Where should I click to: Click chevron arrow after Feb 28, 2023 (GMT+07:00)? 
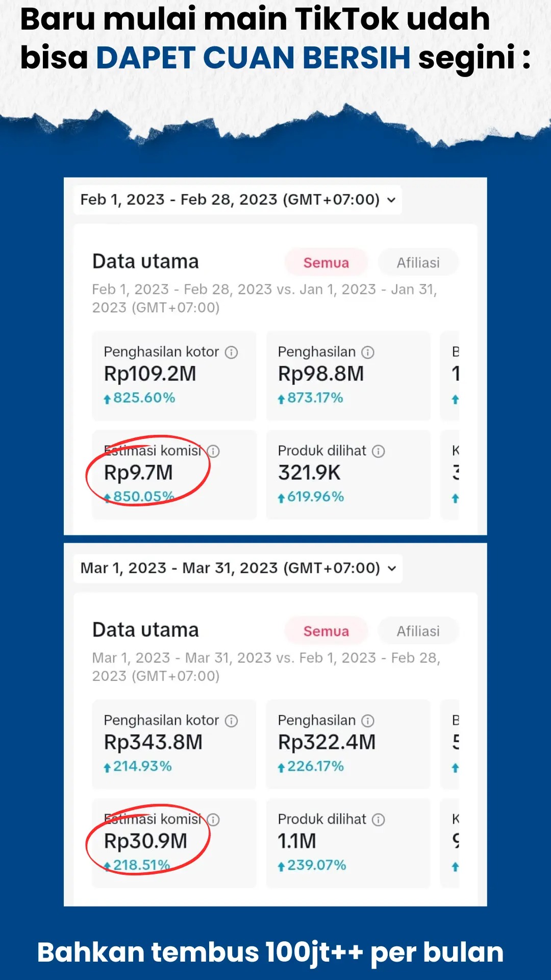(391, 200)
